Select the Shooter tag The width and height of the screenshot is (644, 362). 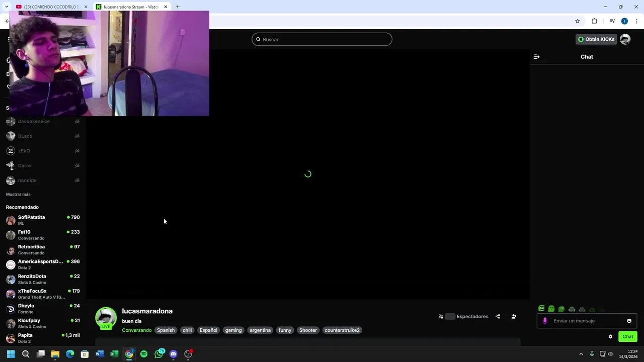(308, 330)
